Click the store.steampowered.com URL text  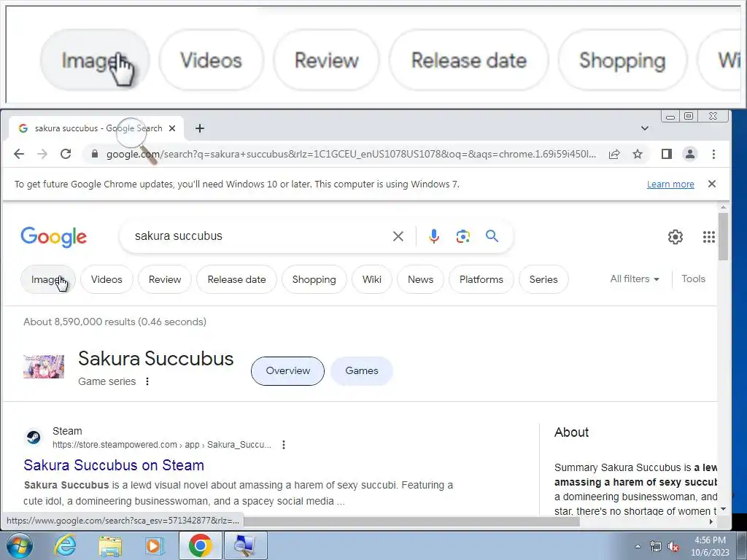[162, 445]
